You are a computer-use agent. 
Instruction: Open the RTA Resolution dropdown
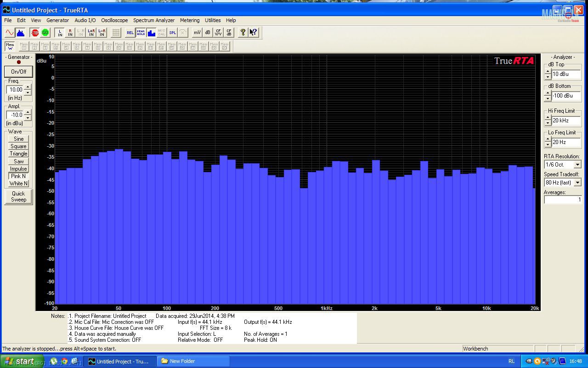point(577,165)
